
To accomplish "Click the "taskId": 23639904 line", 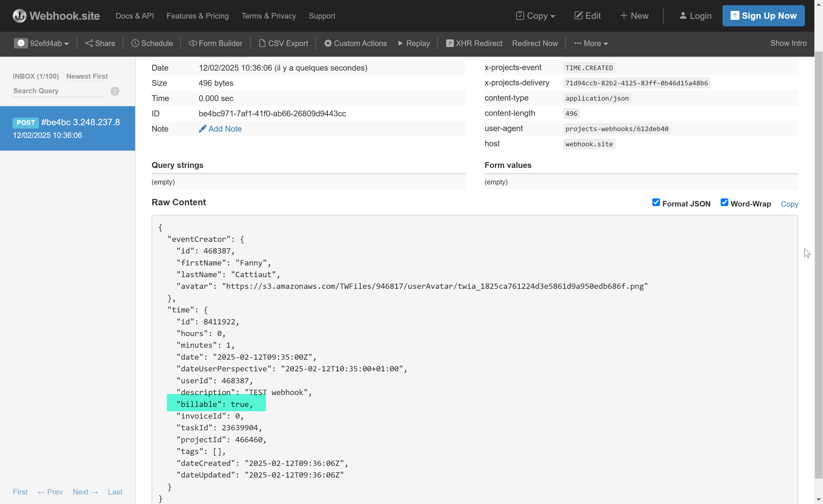I will coord(219,428).
